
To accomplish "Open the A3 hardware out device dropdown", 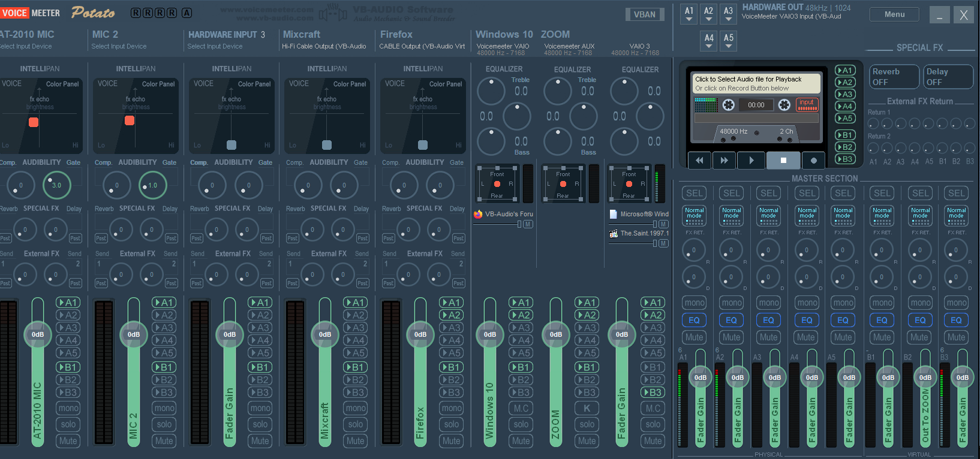I will point(728,14).
